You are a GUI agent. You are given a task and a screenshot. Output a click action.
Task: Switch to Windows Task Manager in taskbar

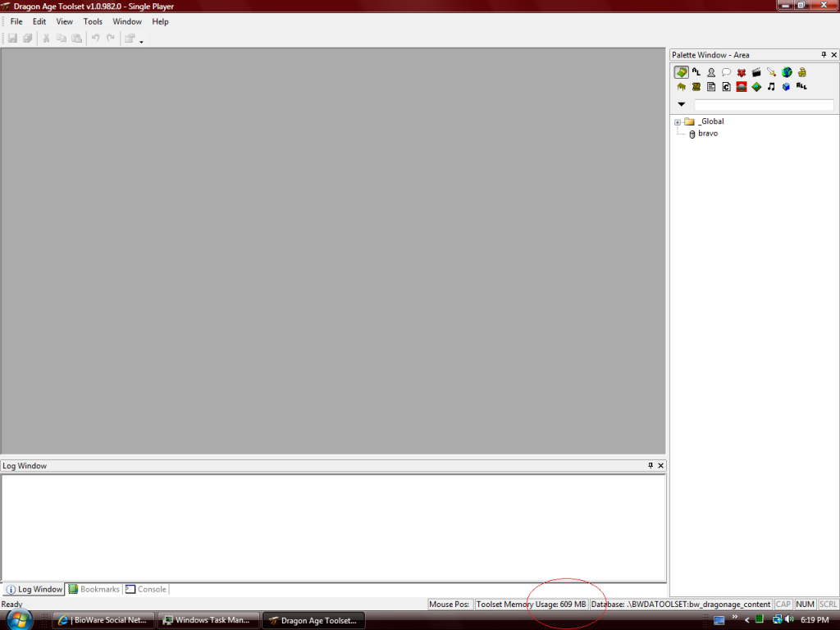tap(207, 620)
